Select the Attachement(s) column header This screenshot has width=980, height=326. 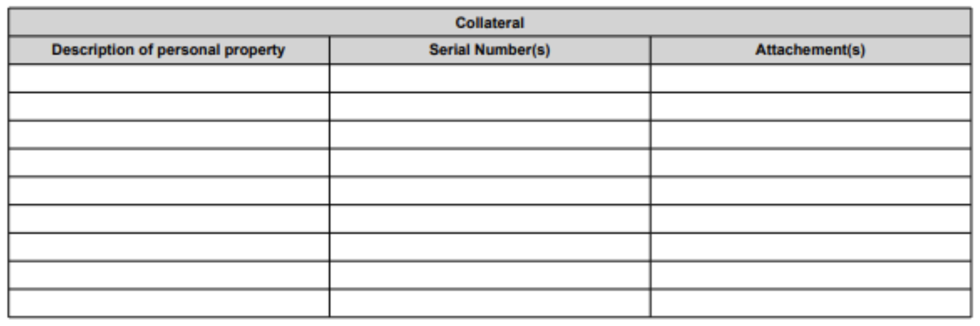point(810,50)
